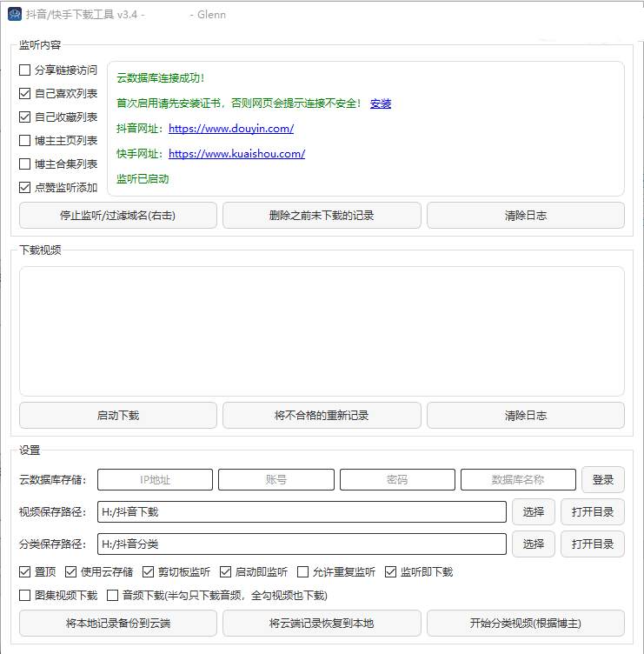
Task: Focus the 数据库名称 input field
Action: click(x=518, y=480)
